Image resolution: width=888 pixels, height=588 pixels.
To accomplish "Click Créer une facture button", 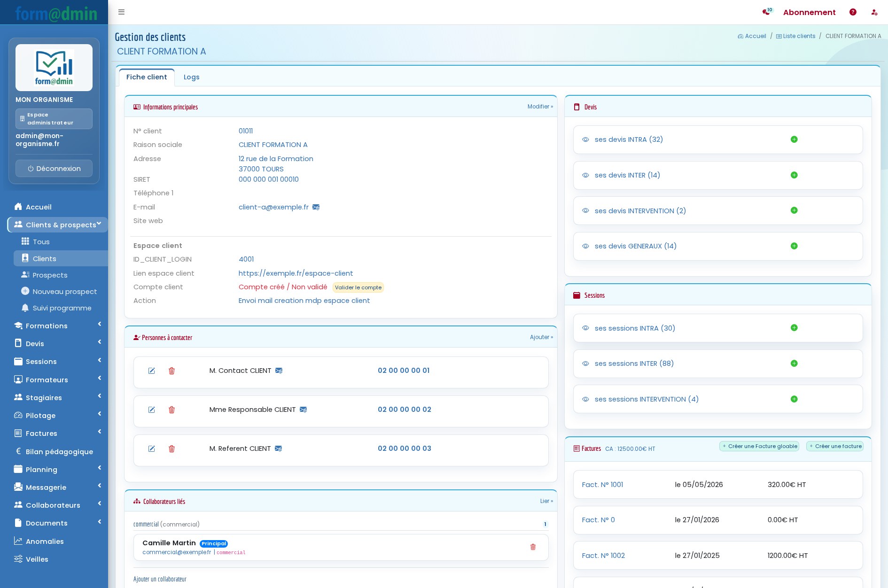I will (835, 446).
